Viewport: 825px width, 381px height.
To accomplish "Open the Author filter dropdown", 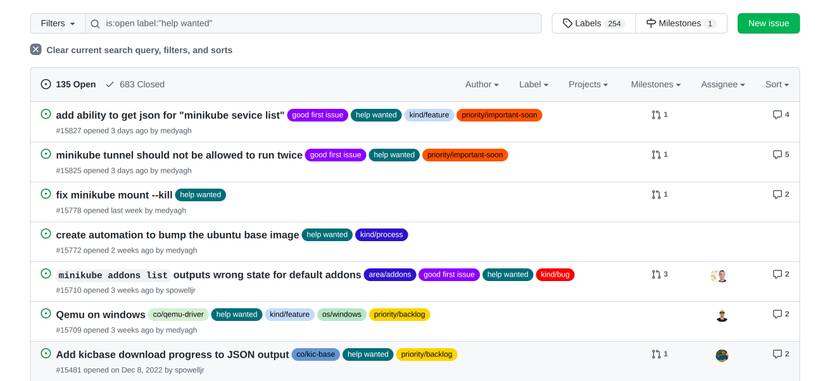I will pos(481,84).
